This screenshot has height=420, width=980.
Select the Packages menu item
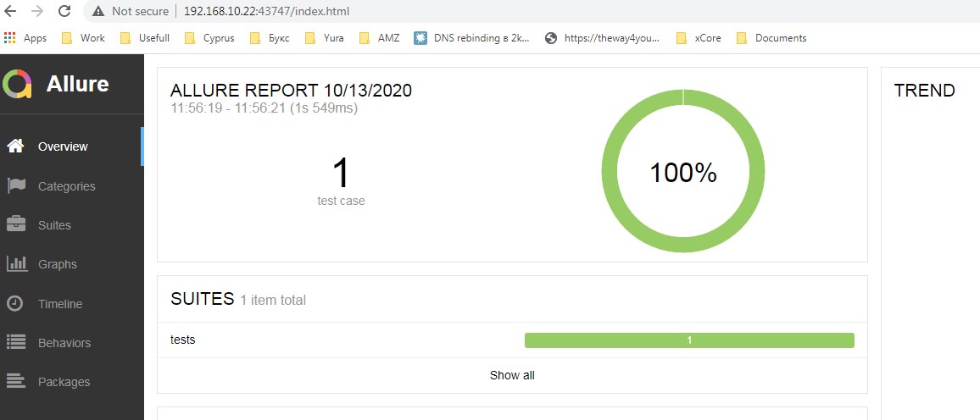click(72, 381)
